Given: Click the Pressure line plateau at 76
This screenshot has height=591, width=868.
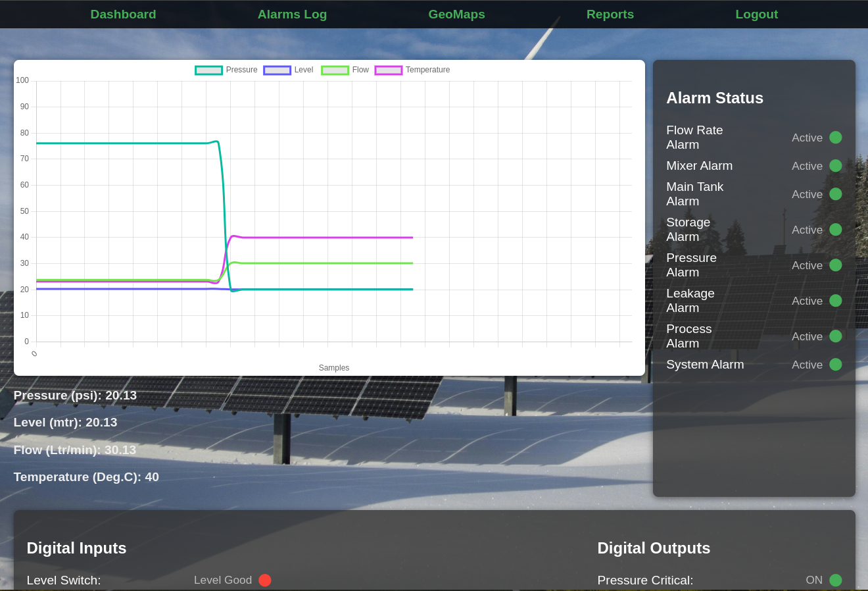Looking at the screenshot, I should [122, 143].
